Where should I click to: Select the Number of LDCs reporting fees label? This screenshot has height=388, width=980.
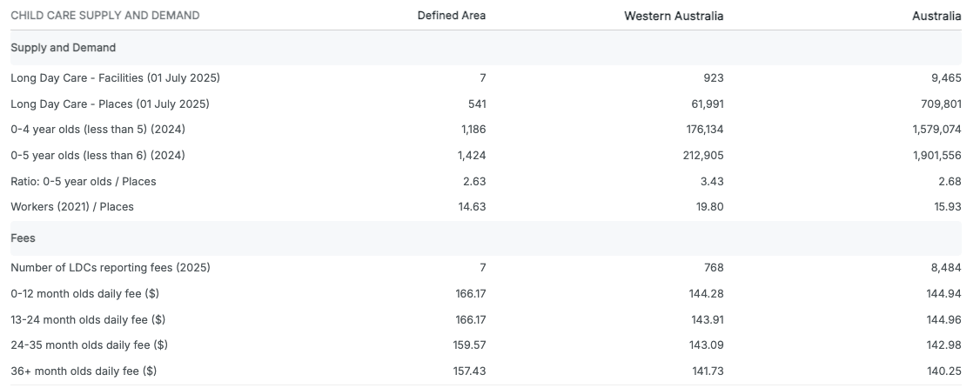point(111,268)
